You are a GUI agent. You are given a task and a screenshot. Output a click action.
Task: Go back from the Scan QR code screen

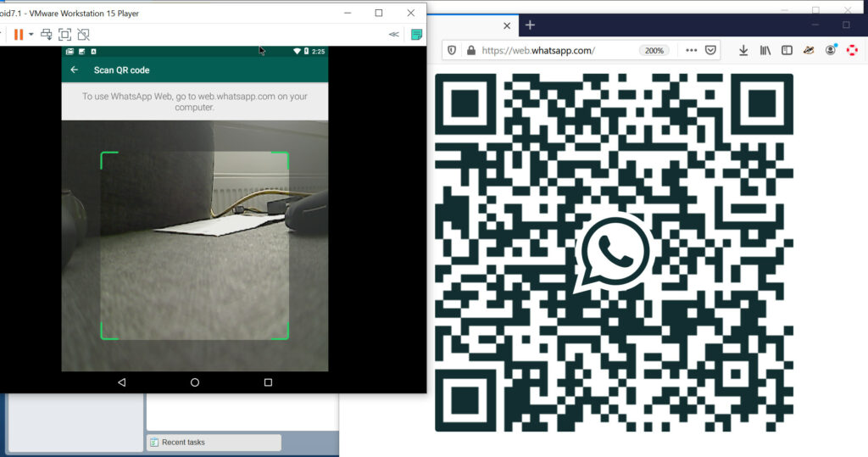[75, 70]
